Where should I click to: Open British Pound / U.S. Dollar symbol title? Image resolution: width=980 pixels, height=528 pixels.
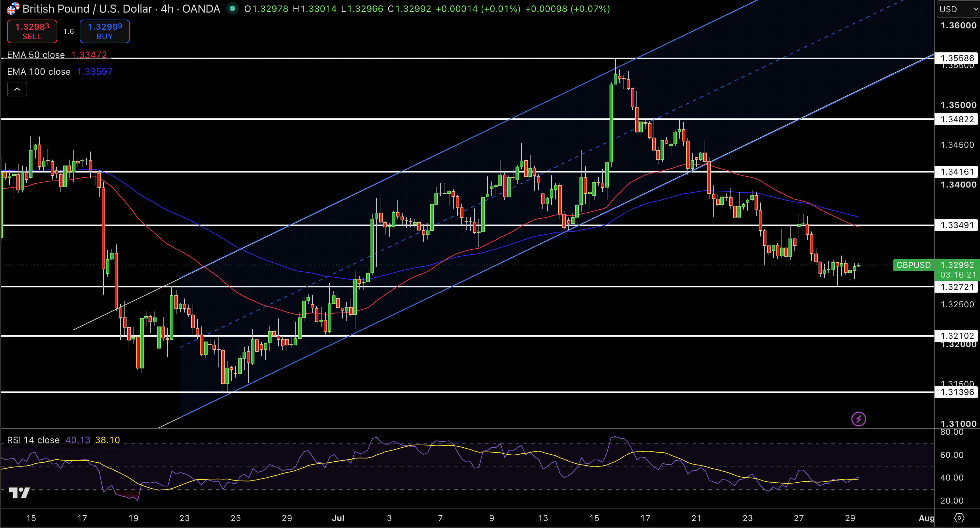coord(121,9)
